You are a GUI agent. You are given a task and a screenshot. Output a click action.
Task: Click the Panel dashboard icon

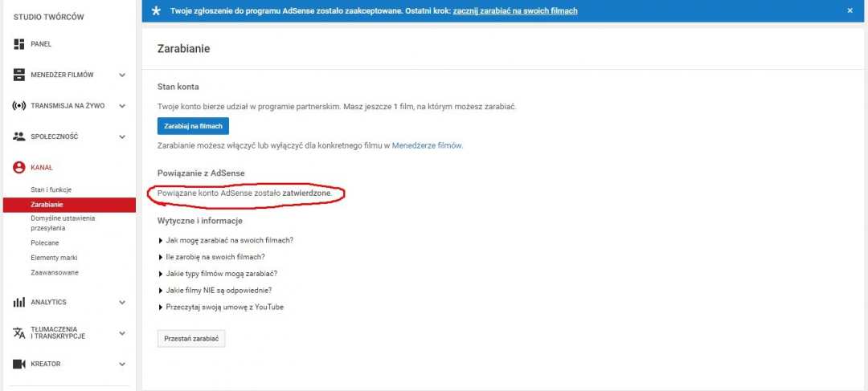pyautogui.click(x=19, y=44)
